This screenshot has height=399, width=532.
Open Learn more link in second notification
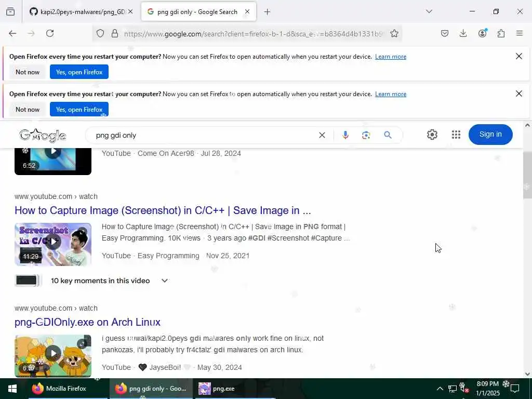tap(391, 94)
